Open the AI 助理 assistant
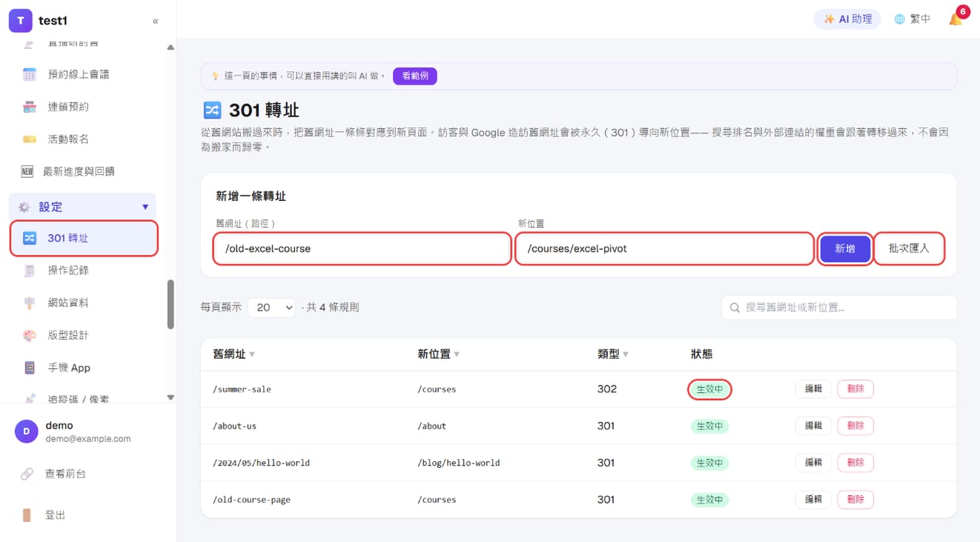 point(847,19)
